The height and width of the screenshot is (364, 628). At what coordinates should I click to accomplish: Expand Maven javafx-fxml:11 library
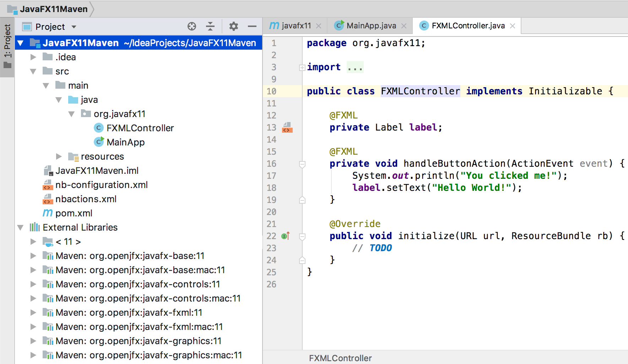33,312
